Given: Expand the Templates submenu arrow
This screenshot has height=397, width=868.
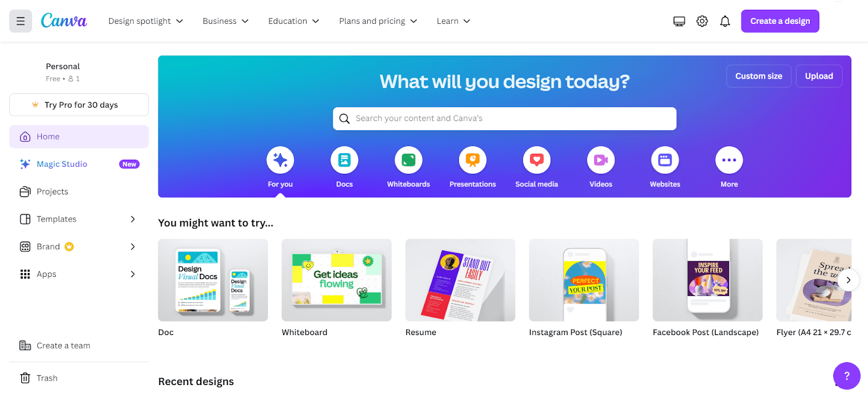Looking at the screenshot, I should [x=133, y=219].
